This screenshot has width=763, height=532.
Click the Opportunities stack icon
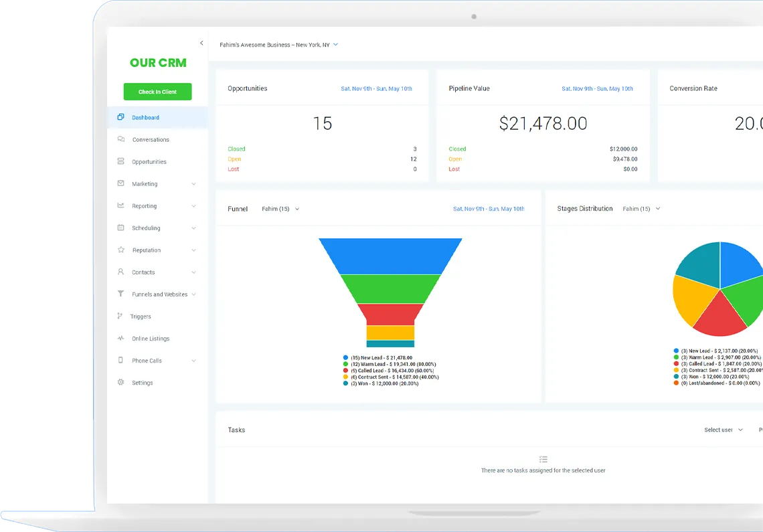tap(120, 161)
